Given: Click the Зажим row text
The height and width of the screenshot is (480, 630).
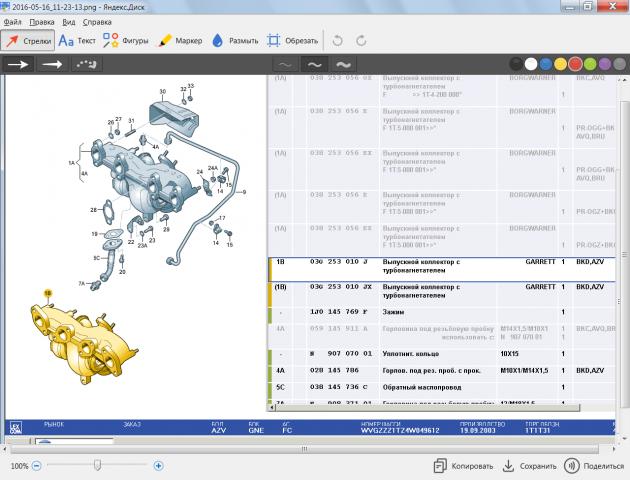Looking at the screenshot, I should coord(393,312).
